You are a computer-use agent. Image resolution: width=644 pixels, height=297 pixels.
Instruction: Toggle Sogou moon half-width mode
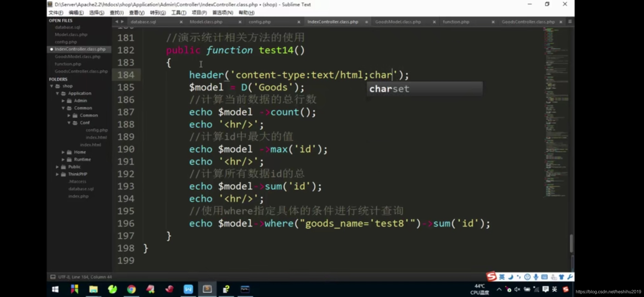[x=511, y=277]
